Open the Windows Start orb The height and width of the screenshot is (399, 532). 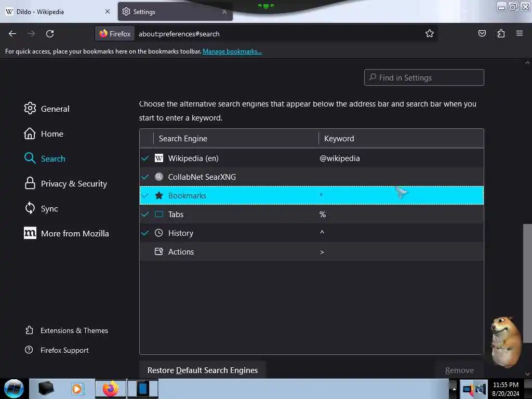tap(14, 389)
